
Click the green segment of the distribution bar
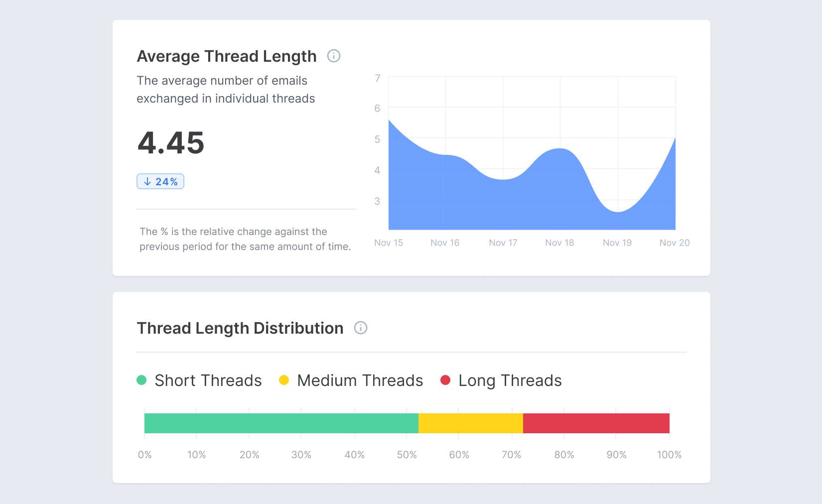coord(279,423)
